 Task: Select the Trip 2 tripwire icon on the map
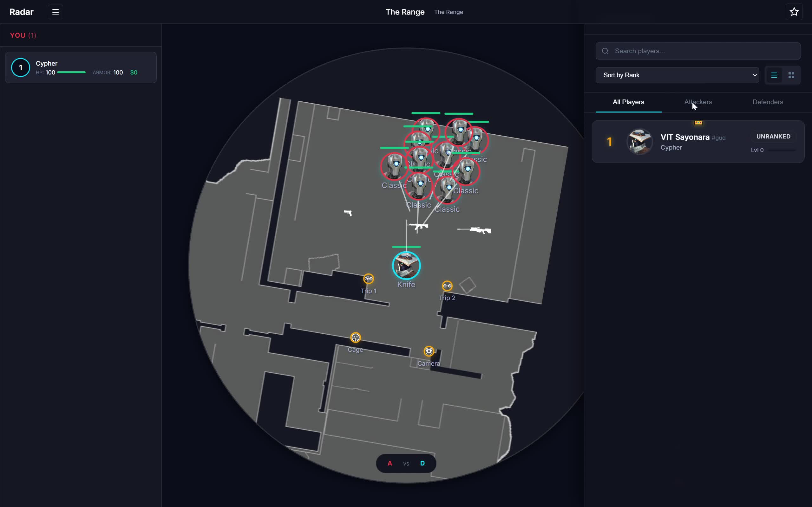click(x=447, y=286)
